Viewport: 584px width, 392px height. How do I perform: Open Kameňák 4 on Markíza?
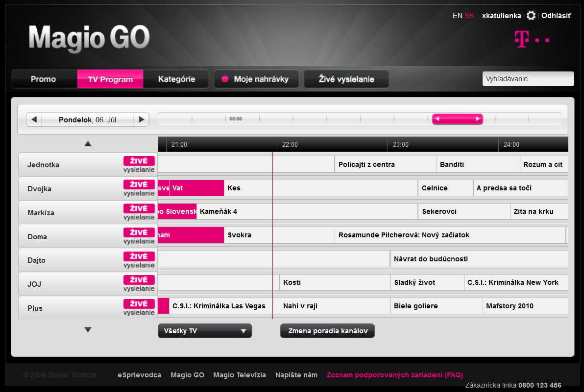coord(307,211)
